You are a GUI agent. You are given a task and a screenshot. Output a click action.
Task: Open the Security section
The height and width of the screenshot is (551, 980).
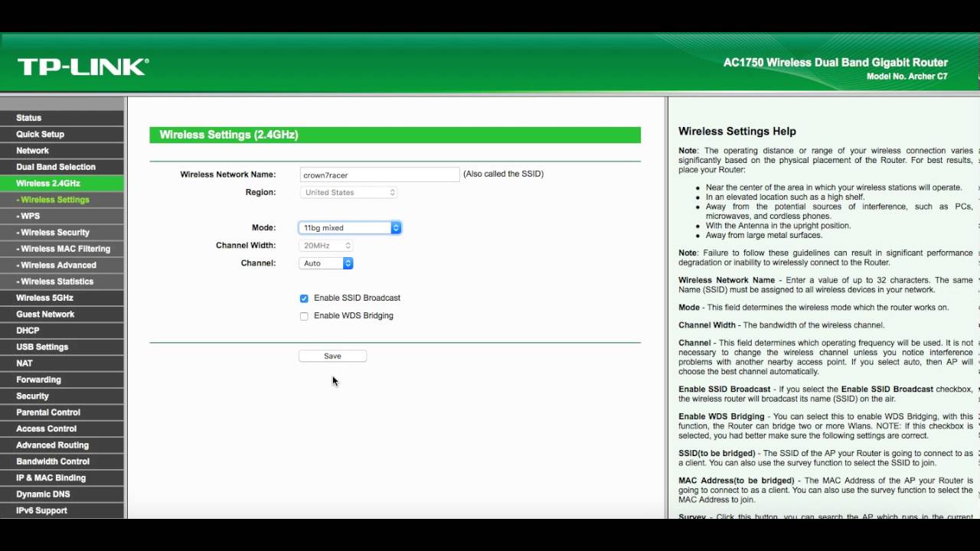pyautogui.click(x=61, y=396)
